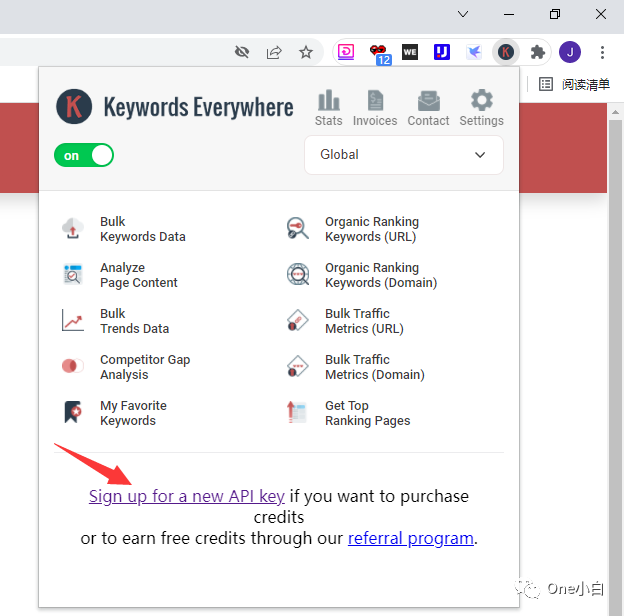
Task: Open Bulk Trends Data
Action: (135, 321)
